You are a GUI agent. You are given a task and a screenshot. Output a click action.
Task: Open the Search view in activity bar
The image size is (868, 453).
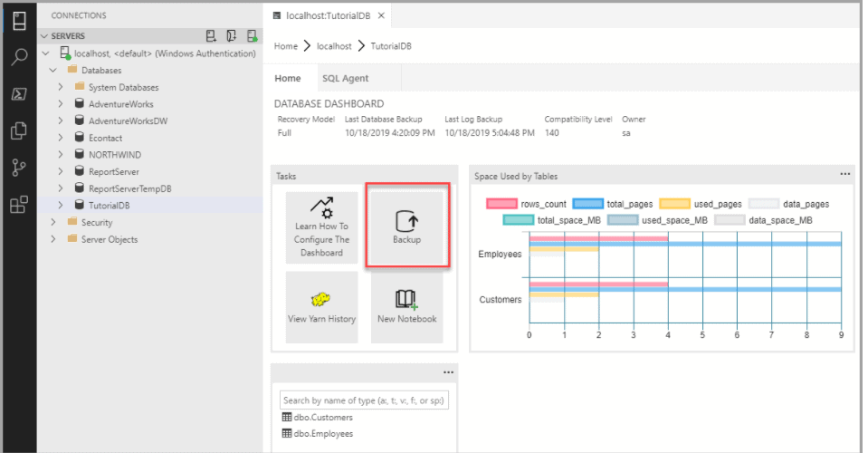point(18,57)
